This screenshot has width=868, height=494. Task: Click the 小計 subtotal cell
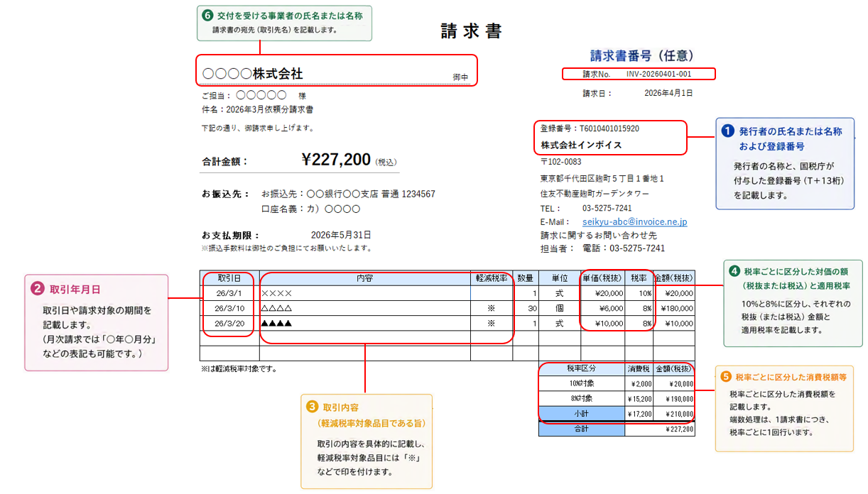point(581,413)
